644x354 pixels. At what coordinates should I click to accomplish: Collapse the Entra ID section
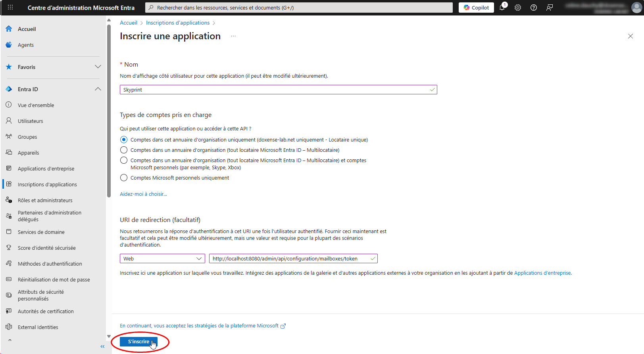[98, 89]
